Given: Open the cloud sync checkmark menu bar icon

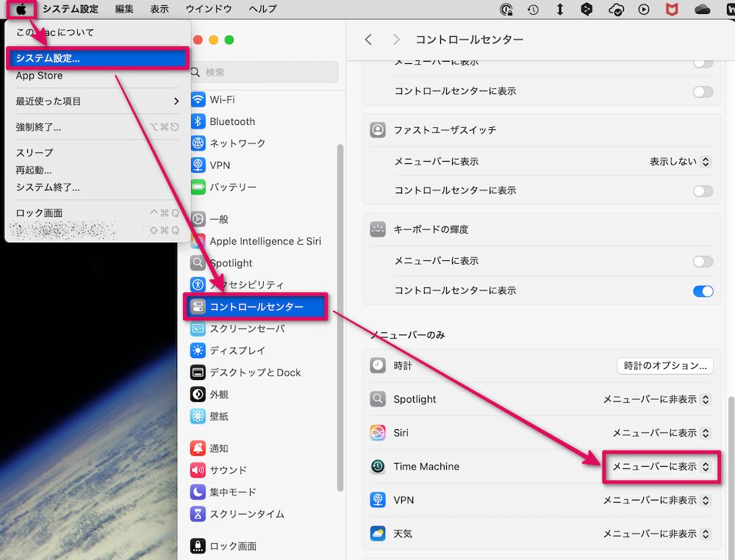Looking at the screenshot, I should [616, 10].
